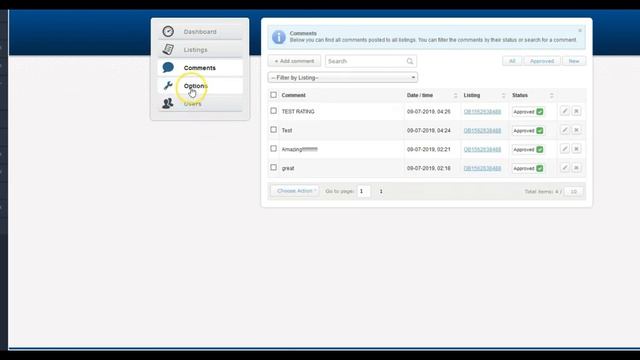Open the Dashboard menu item
Screen dimensions: 640x360
(x=200, y=31)
